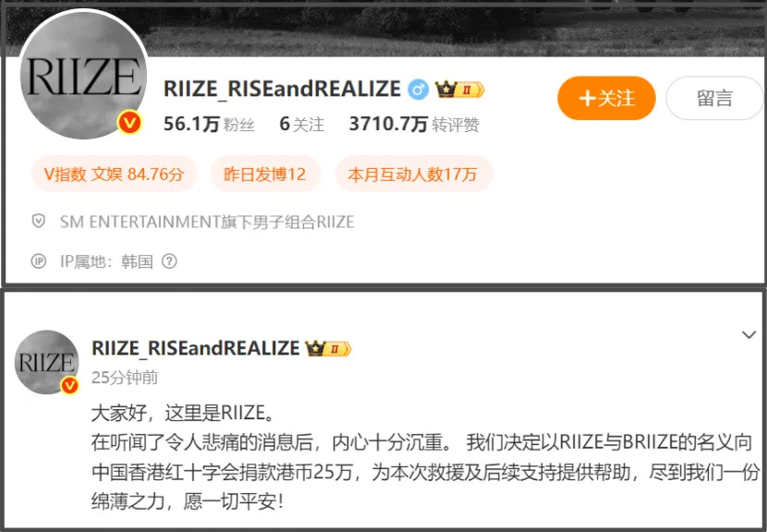Open the 留言 message button
The width and height of the screenshot is (767, 532).
pyautogui.click(x=714, y=98)
